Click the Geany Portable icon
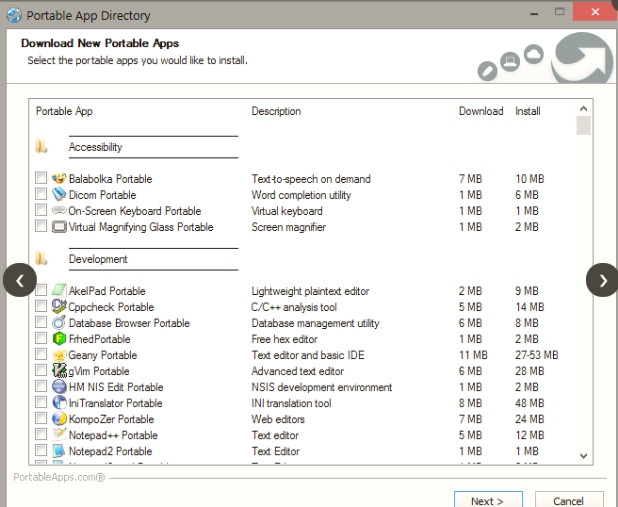Screen dimensions: 618x507 (x=59, y=355)
